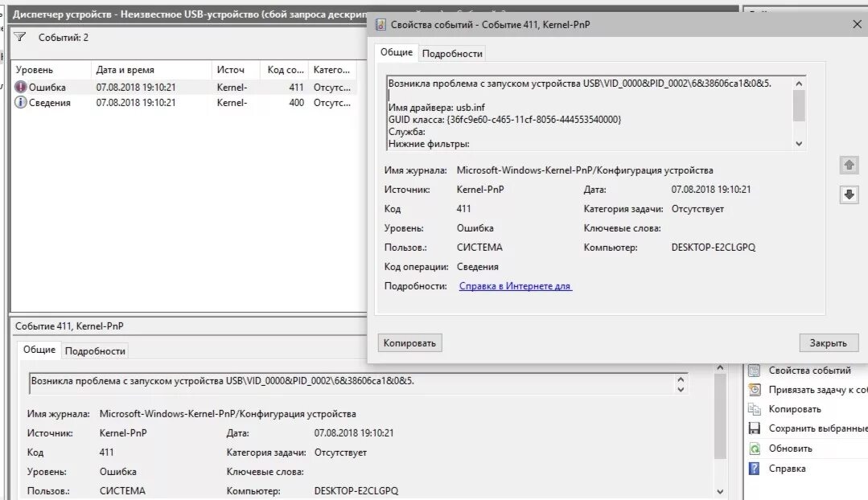The image size is (868, 500).
Task: Switch to Общие tab in properties dialog
Action: pos(397,52)
